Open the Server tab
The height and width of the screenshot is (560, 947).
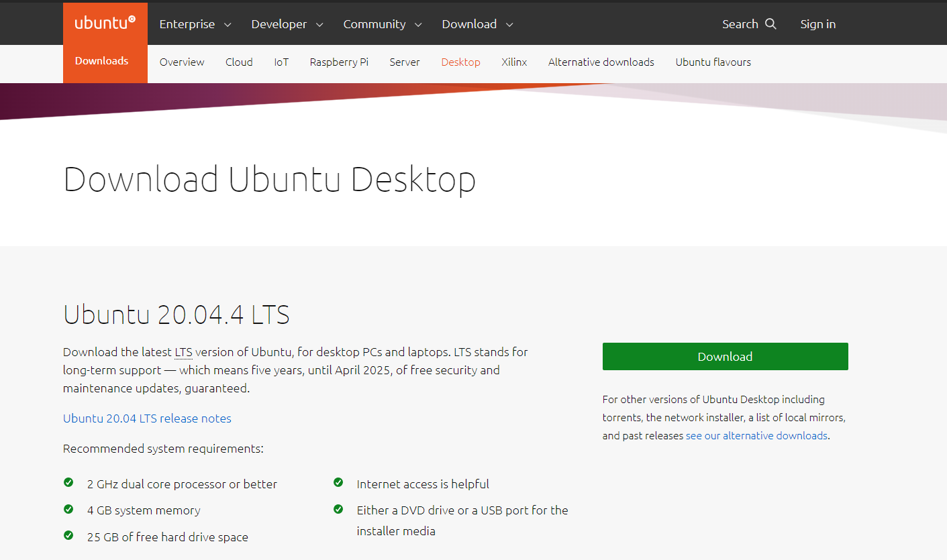pos(405,62)
